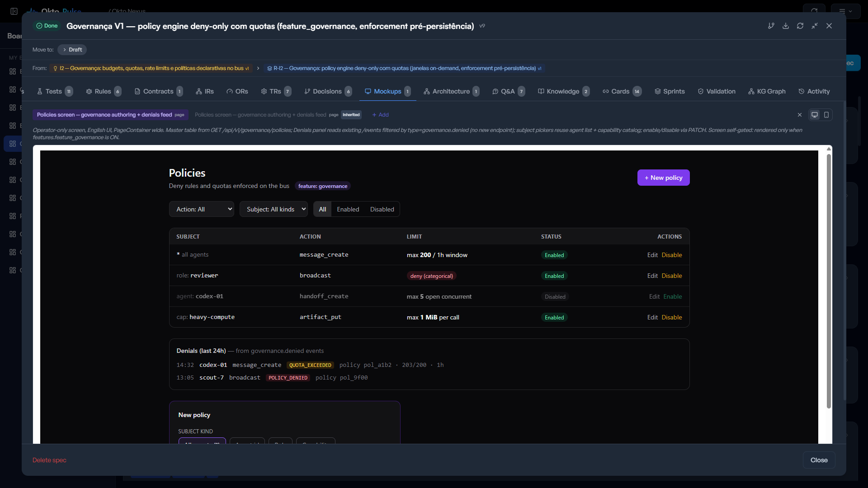Add a new mockup with + Add
The height and width of the screenshot is (488, 868).
(380, 115)
